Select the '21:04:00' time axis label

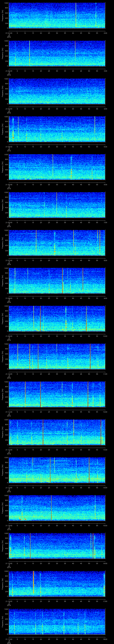[x=9, y=147]
